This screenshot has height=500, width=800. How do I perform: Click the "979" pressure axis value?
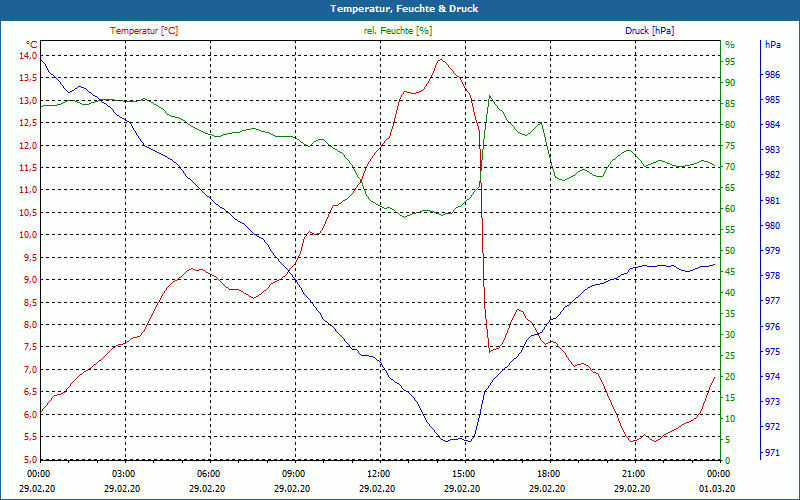(773, 251)
